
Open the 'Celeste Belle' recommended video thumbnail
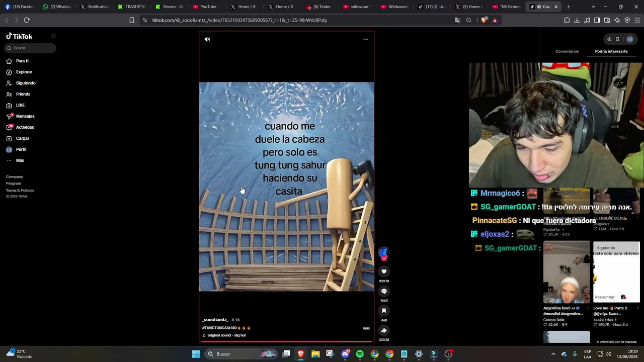pyautogui.click(x=567, y=273)
